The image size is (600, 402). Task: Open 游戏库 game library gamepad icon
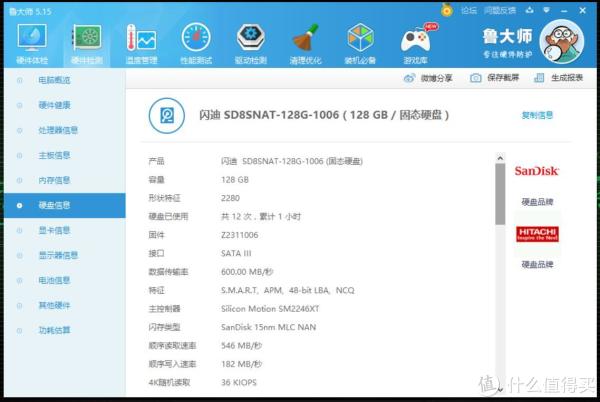tap(416, 41)
